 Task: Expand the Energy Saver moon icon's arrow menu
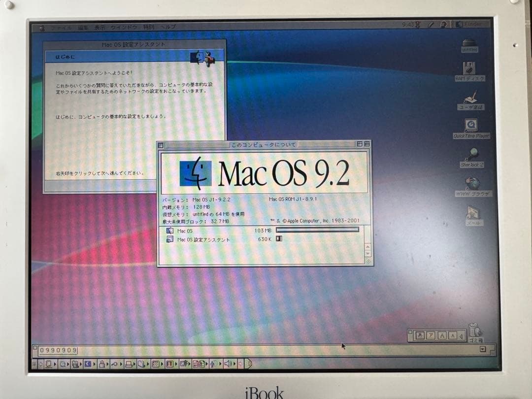click(x=96, y=364)
